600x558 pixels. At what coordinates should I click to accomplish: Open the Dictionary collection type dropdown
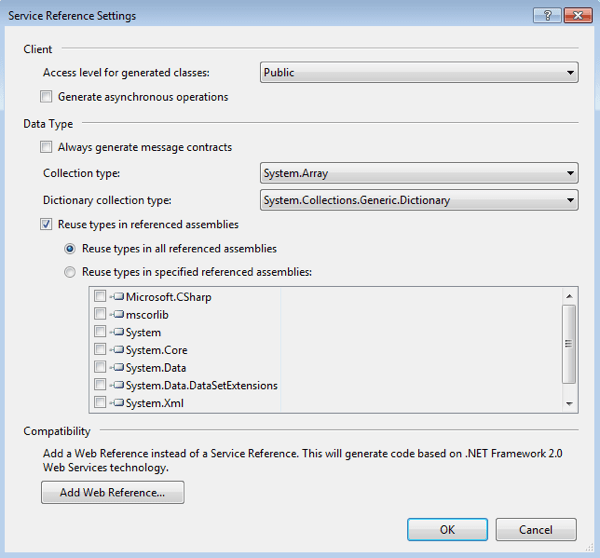tap(419, 201)
